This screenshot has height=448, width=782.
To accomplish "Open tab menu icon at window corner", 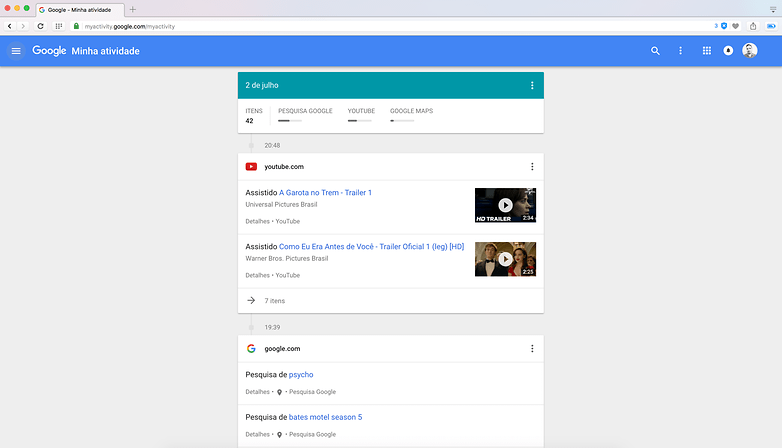I will click(773, 9).
